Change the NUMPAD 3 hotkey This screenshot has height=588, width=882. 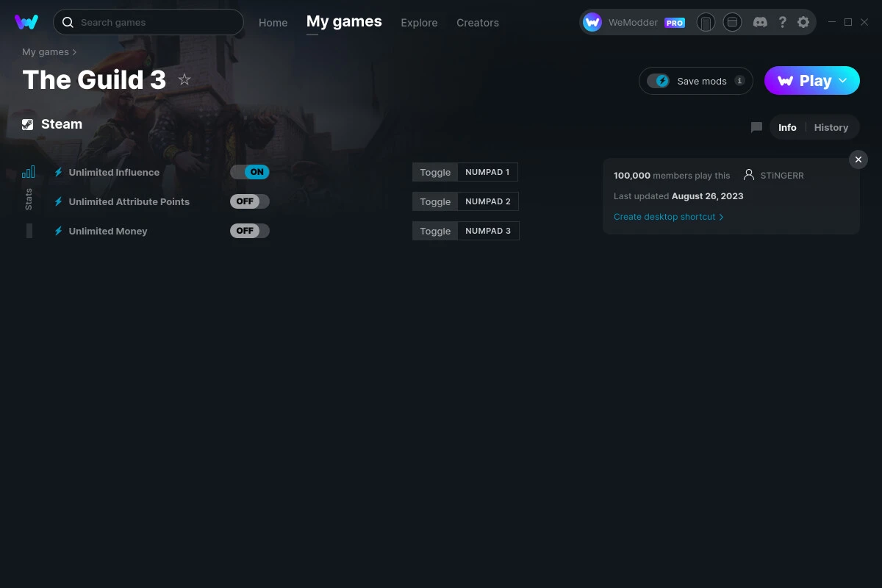point(488,231)
